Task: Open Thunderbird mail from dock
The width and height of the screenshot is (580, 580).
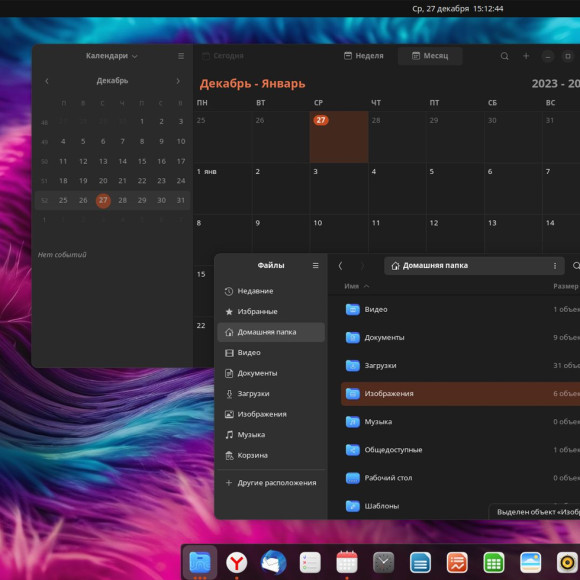Action: coord(273,562)
